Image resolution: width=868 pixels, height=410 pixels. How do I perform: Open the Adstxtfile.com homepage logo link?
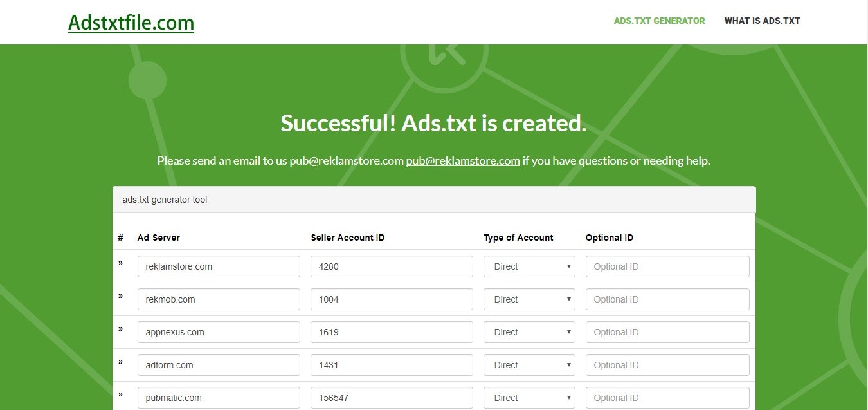click(131, 22)
